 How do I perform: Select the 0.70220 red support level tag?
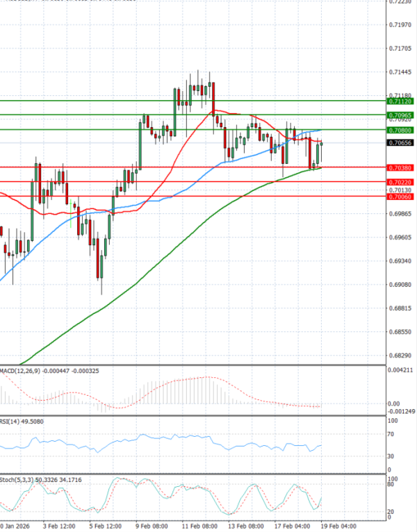(x=402, y=182)
